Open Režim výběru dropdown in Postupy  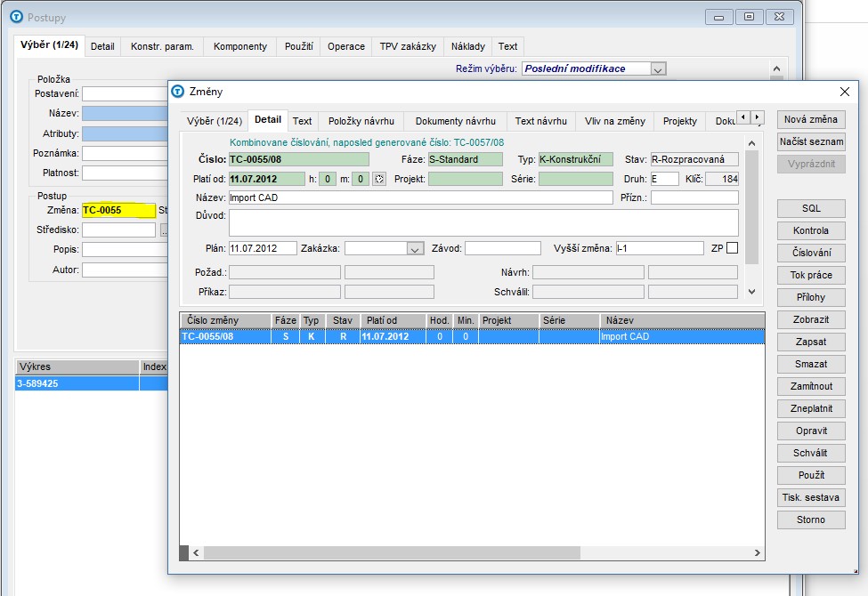click(x=658, y=69)
